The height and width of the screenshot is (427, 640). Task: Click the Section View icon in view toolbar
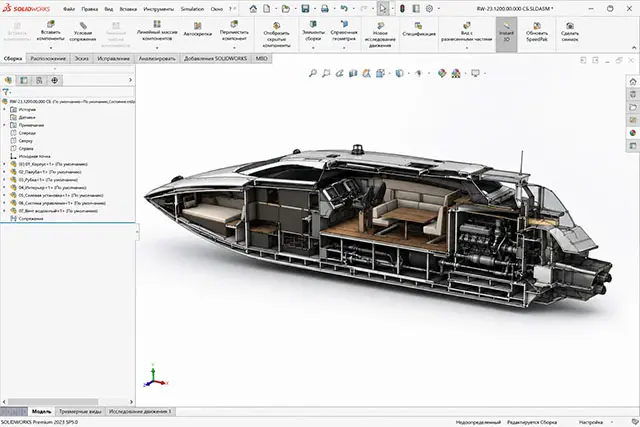(353, 73)
